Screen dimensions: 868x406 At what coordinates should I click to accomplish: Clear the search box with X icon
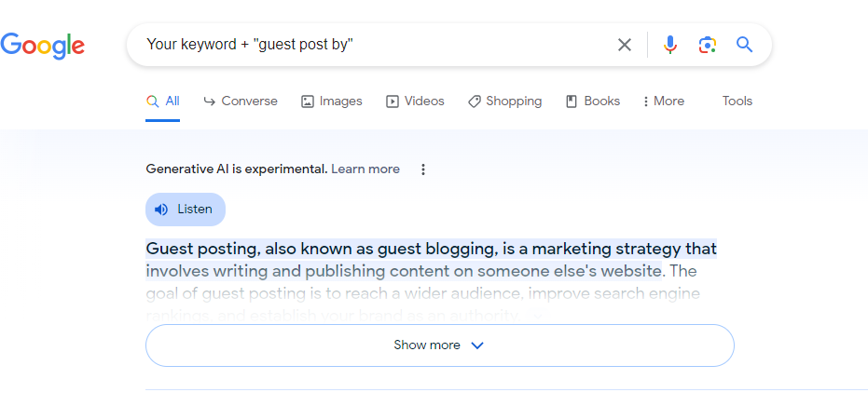point(625,45)
